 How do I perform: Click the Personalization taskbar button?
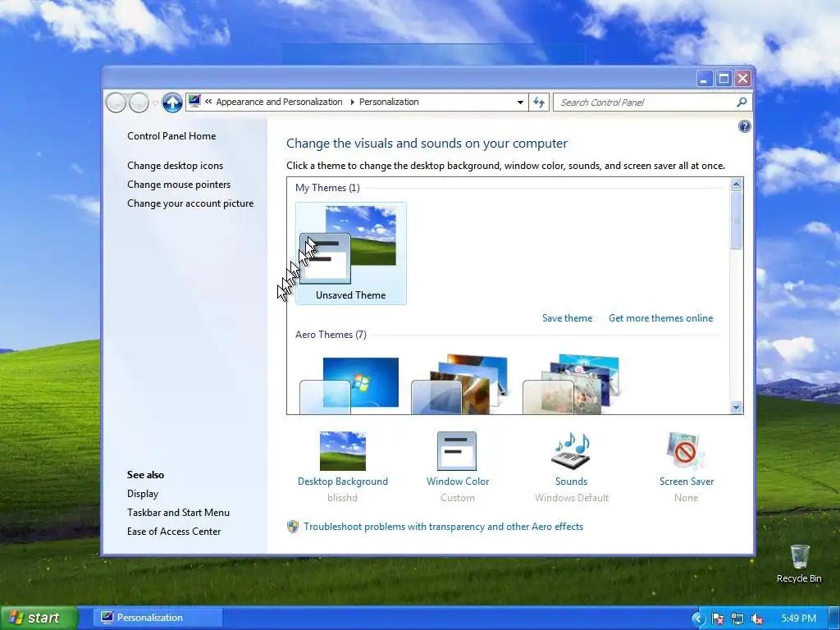pyautogui.click(x=158, y=618)
